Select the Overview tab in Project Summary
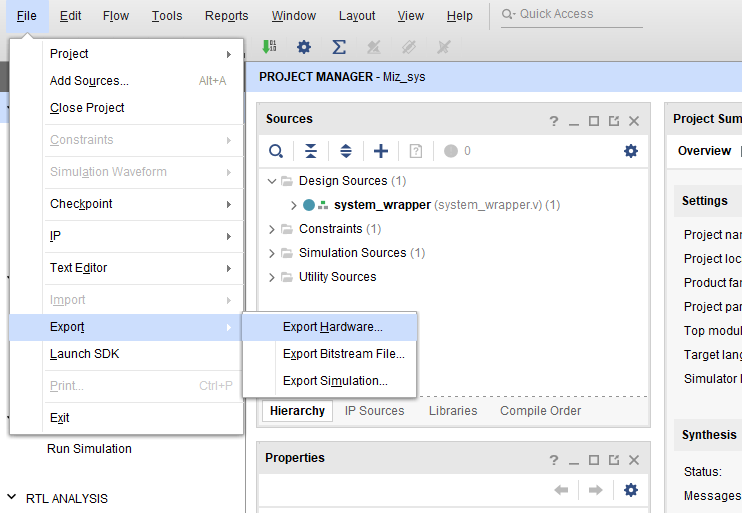742x513 pixels. tap(704, 151)
